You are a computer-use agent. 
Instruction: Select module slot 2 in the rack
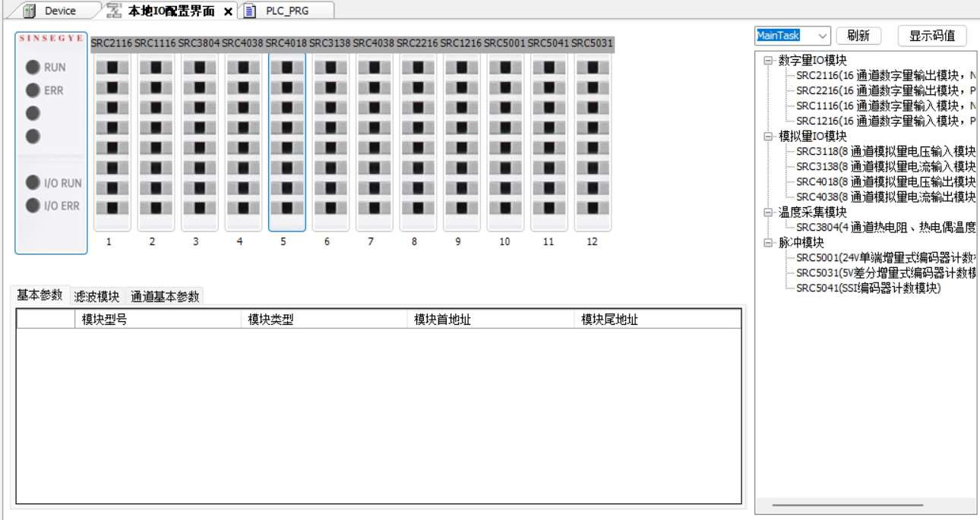tap(156, 142)
